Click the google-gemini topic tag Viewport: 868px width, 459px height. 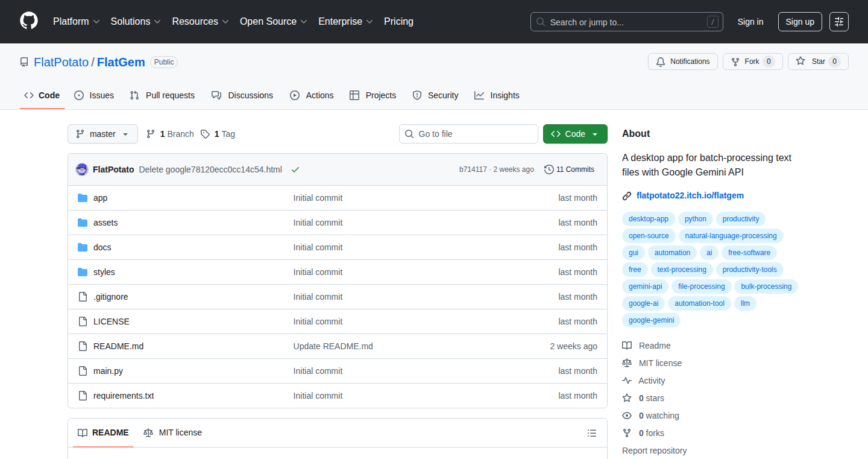[x=652, y=320]
